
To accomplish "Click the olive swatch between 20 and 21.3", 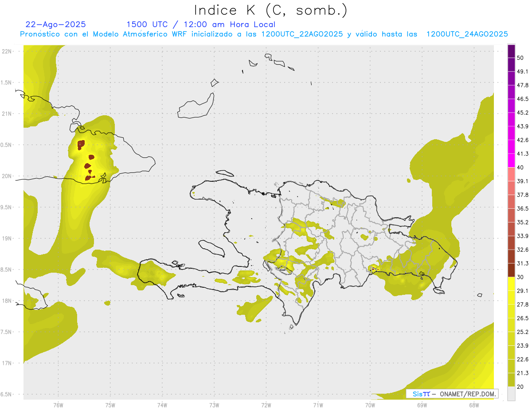I will [x=511, y=380].
